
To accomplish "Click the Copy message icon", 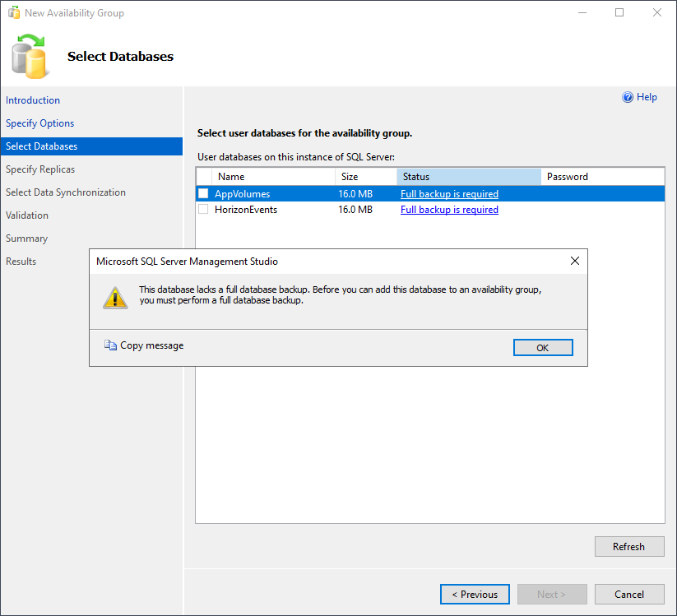I will click(x=110, y=345).
